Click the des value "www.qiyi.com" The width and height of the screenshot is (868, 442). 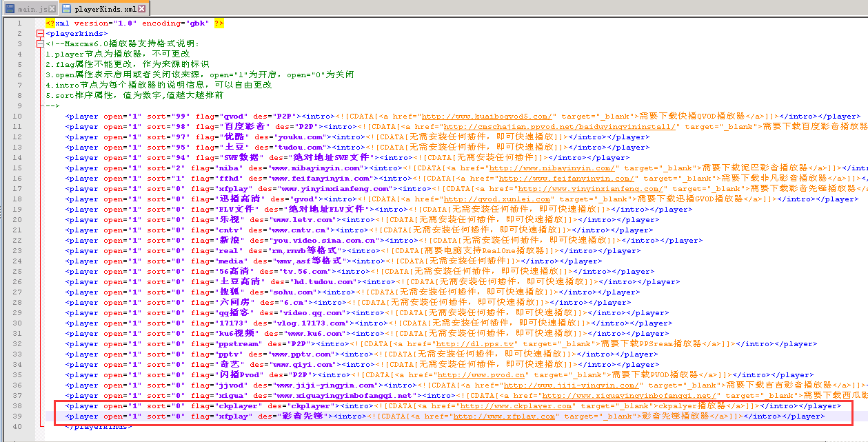coord(303,365)
